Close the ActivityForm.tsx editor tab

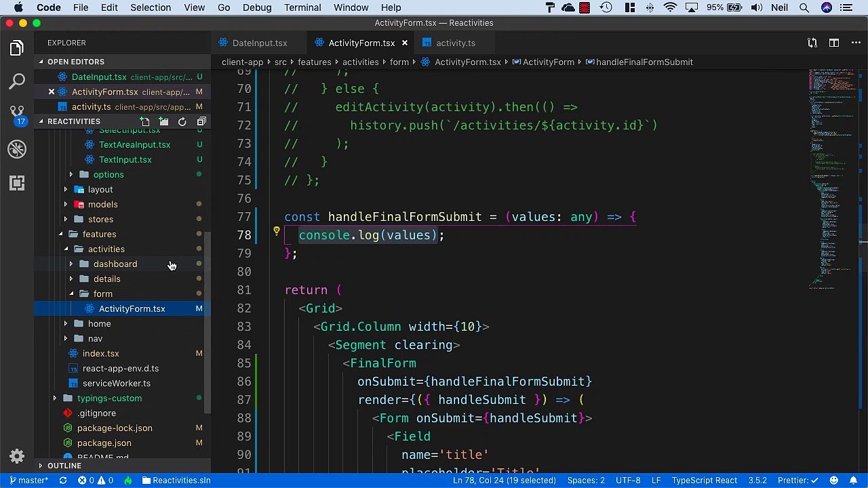405,43
